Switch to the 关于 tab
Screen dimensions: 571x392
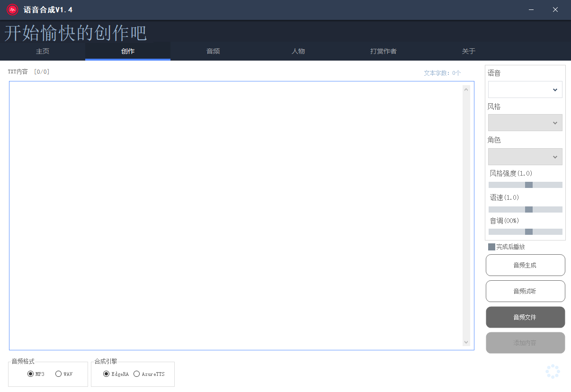(x=468, y=51)
